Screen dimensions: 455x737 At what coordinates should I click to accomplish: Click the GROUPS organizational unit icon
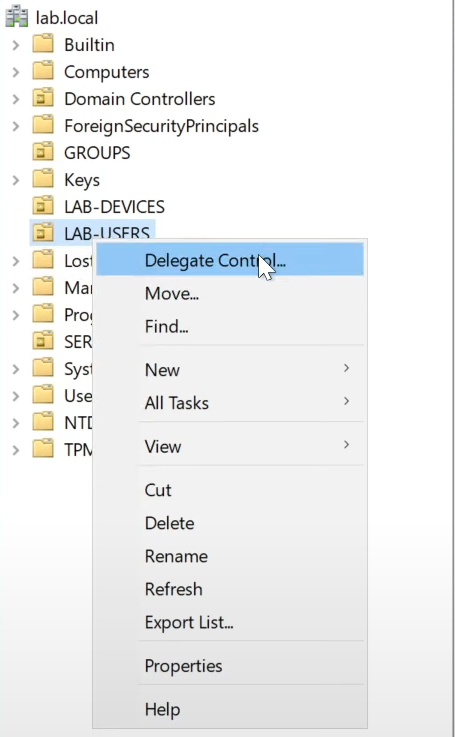[43, 152]
